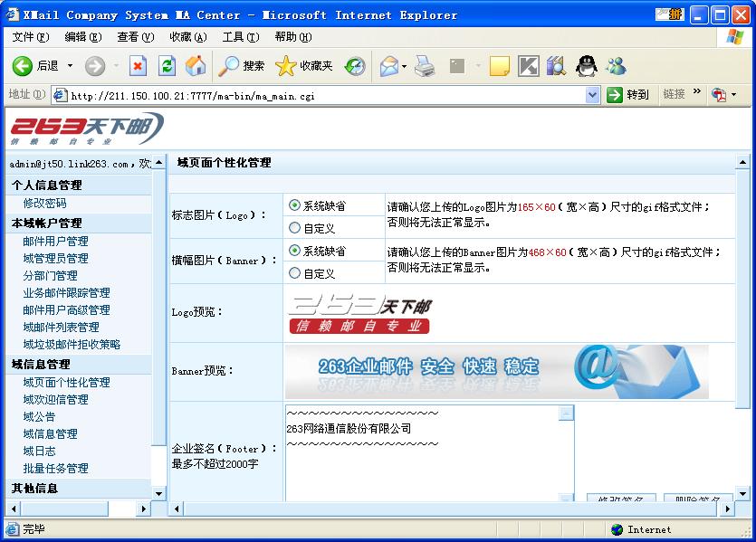This screenshot has width=756, height=542.
Task: Click the Messenger people icon
Action: 617,66
